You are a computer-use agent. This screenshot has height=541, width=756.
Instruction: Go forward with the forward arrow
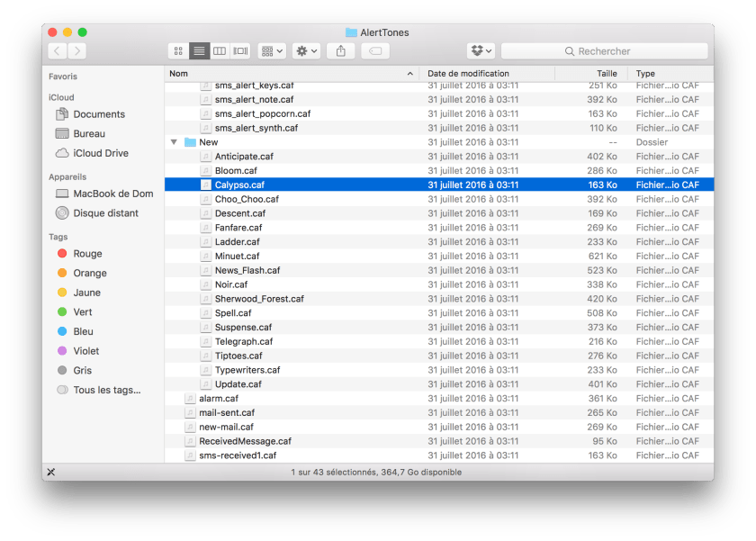point(77,51)
